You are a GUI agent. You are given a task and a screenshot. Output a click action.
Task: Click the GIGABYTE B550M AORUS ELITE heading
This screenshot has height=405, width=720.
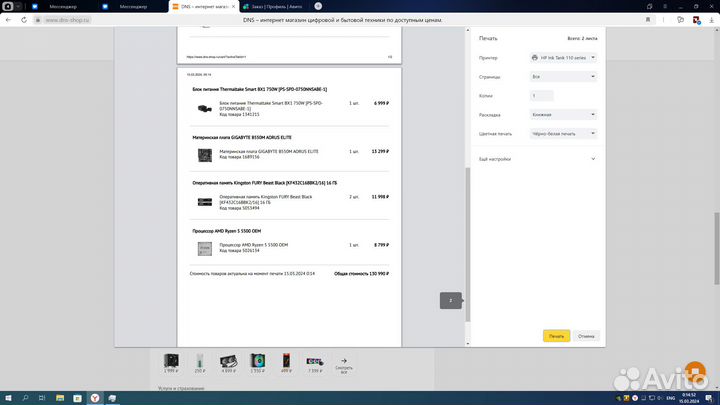pos(242,137)
